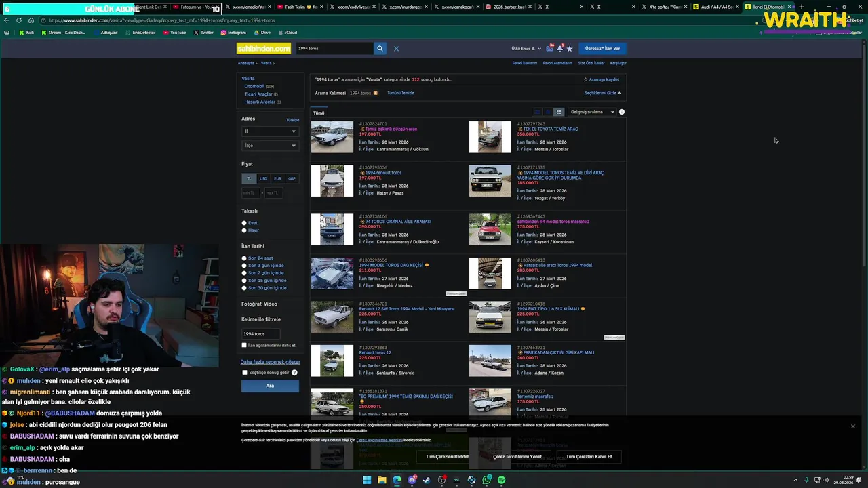Open the Ütkü Emre B. account dropdown

(525, 49)
